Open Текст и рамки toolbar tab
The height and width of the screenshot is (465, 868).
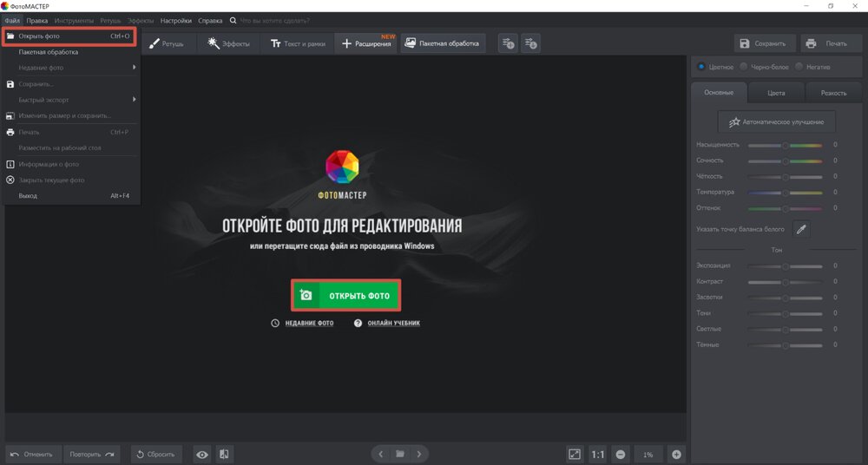click(x=297, y=43)
